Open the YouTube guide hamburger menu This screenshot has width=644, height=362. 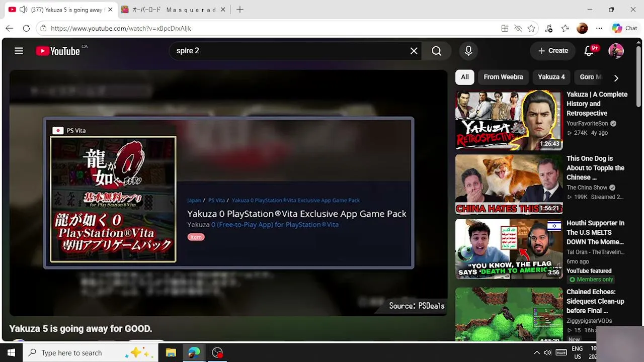[x=19, y=51]
